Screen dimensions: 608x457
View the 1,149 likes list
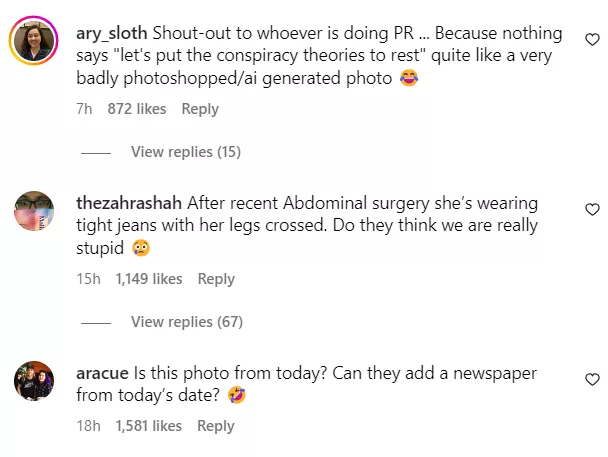point(149,279)
